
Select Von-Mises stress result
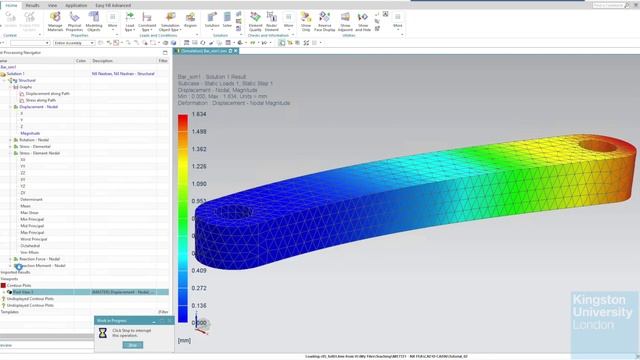29,253
